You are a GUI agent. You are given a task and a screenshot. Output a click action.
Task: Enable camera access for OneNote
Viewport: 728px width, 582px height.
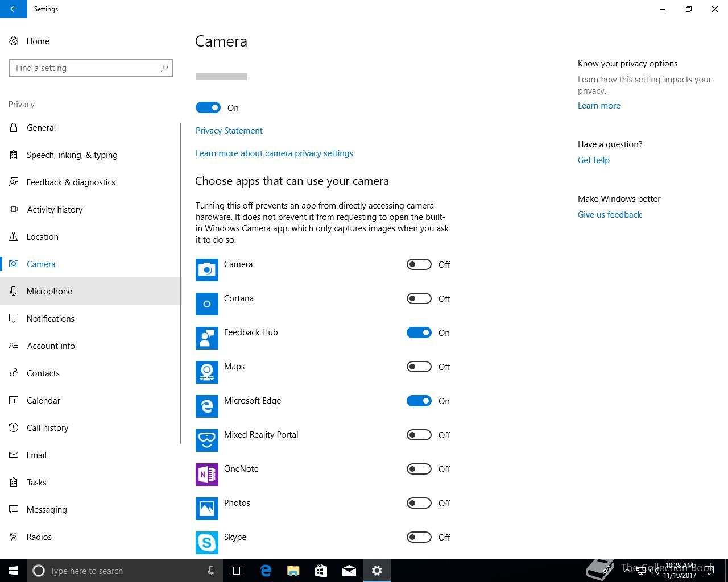(x=419, y=469)
